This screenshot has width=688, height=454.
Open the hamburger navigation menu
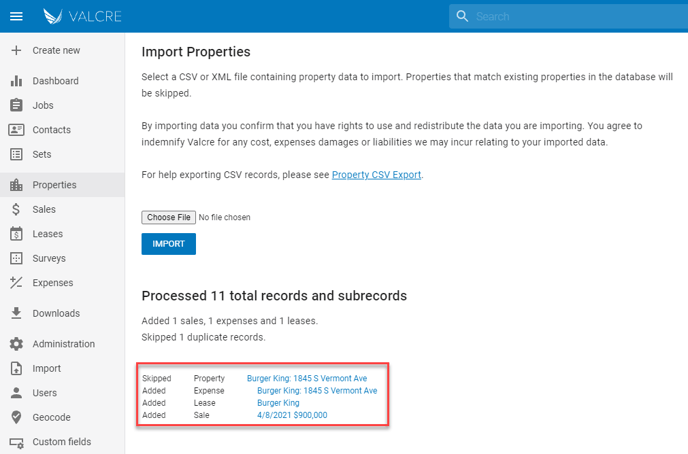(x=16, y=16)
